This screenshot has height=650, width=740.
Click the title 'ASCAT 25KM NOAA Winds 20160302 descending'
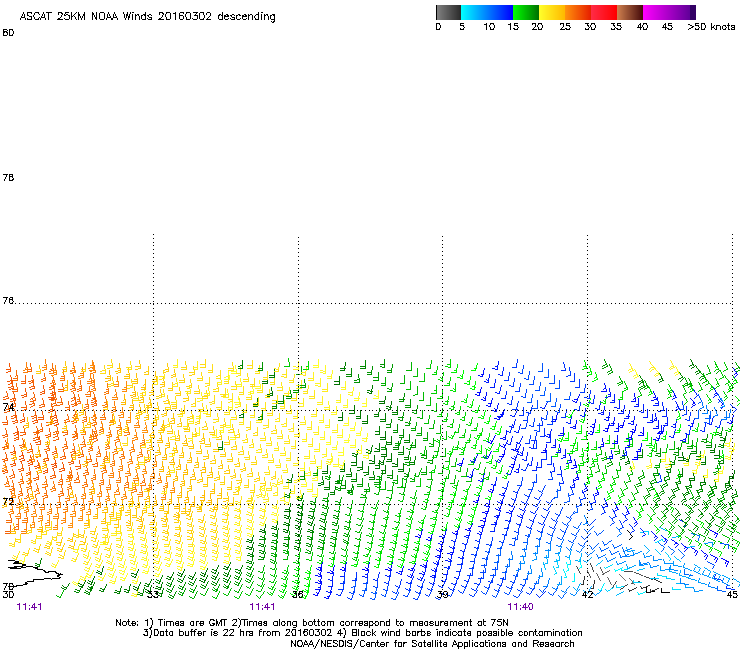[x=147, y=17]
